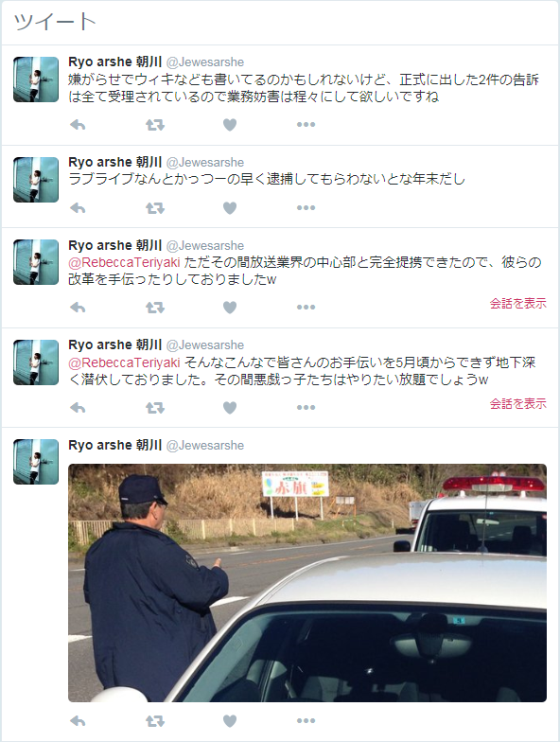The height and width of the screenshot is (742, 560).
Task: Show conversation for the 放送業界 tweet
Action: (x=518, y=303)
